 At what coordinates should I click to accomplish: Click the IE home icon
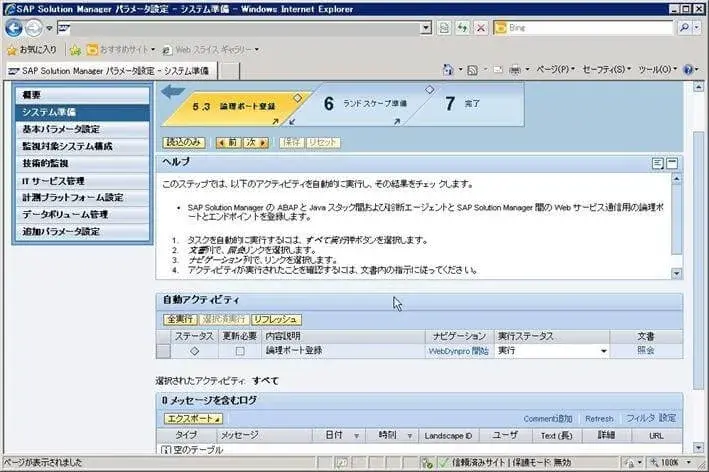click(x=448, y=70)
